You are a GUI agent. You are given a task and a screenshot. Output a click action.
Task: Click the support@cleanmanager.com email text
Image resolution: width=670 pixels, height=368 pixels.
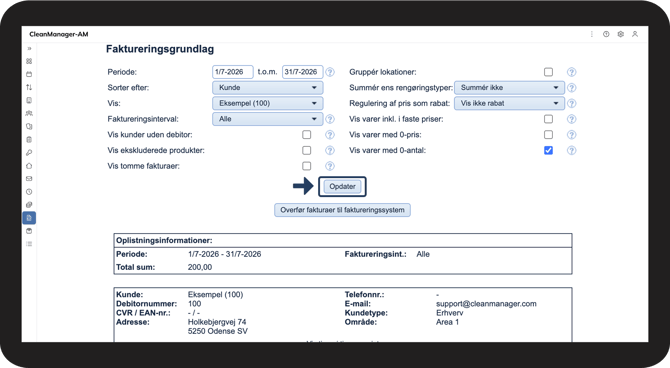pos(486,304)
